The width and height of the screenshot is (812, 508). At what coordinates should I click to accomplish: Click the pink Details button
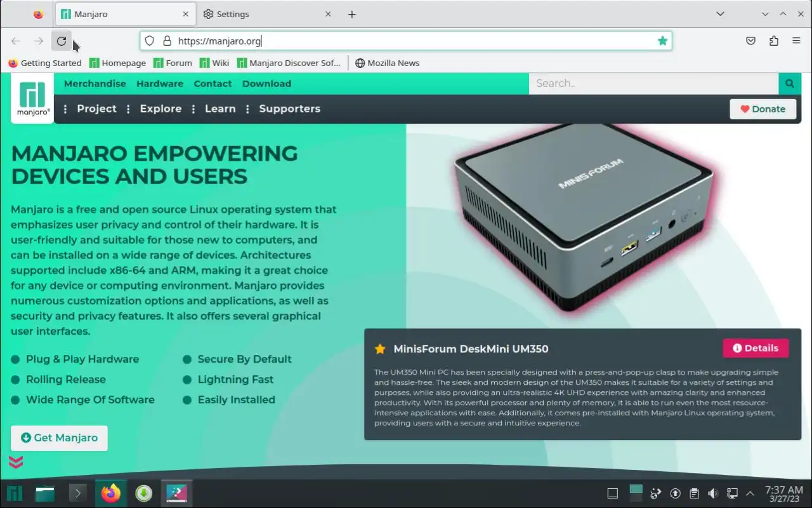pos(756,348)
